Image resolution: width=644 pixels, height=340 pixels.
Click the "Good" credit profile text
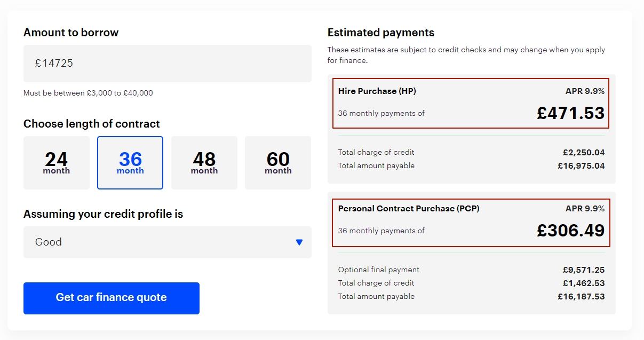49,242
